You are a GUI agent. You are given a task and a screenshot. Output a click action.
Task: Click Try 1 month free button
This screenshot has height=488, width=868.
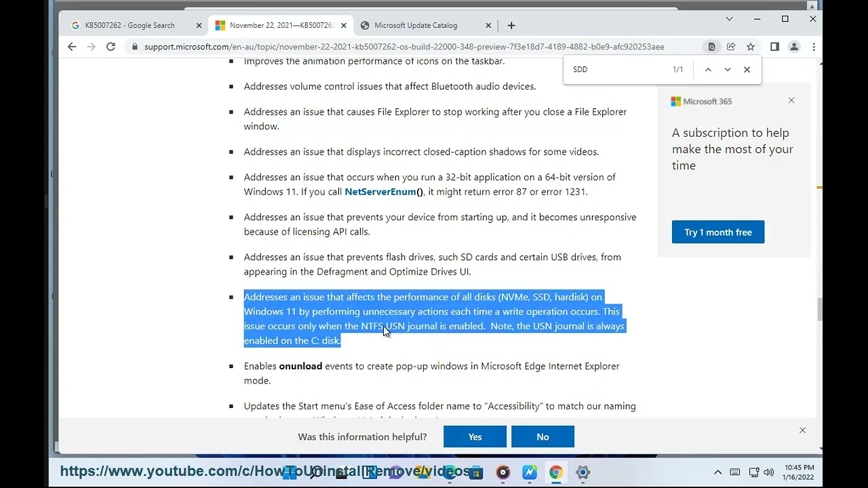click(718, 232)
